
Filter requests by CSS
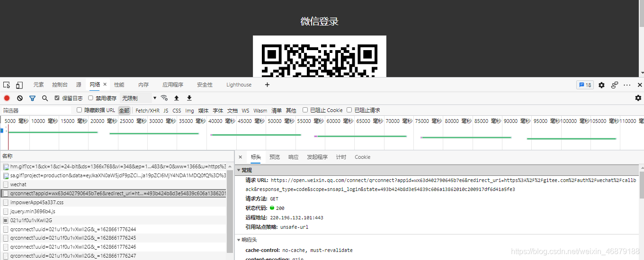[177, 111]
